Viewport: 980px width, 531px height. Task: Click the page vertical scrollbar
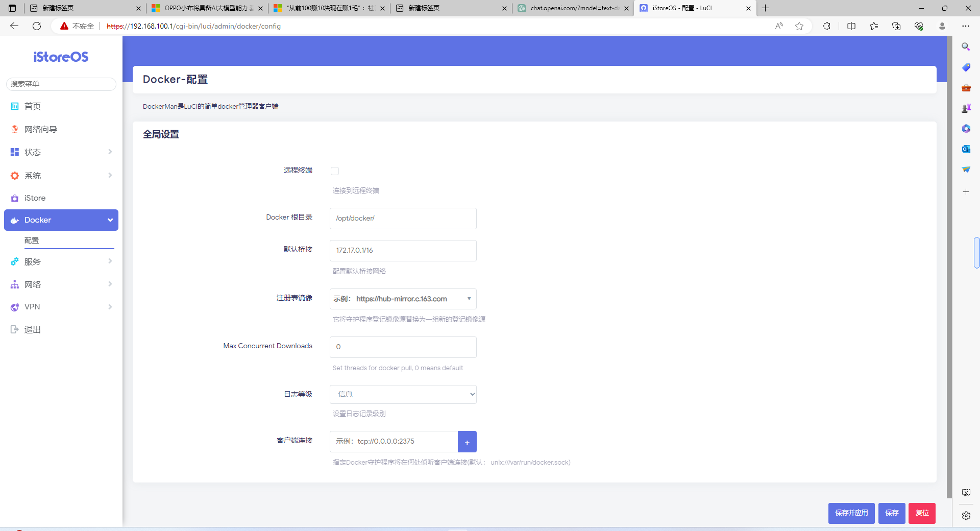pyautogui.click(x=949, y=265)
